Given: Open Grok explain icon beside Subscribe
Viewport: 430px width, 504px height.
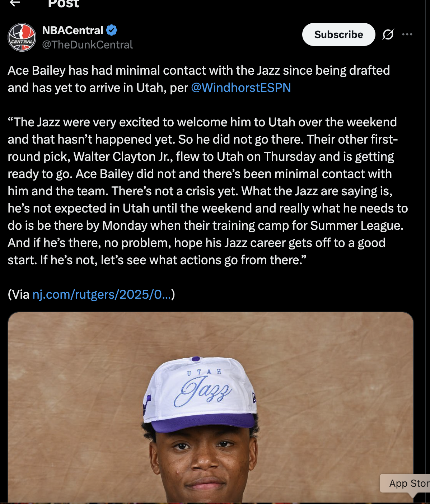Looking at the screenshot, I should pyautogui.click(x=388, y=34).
